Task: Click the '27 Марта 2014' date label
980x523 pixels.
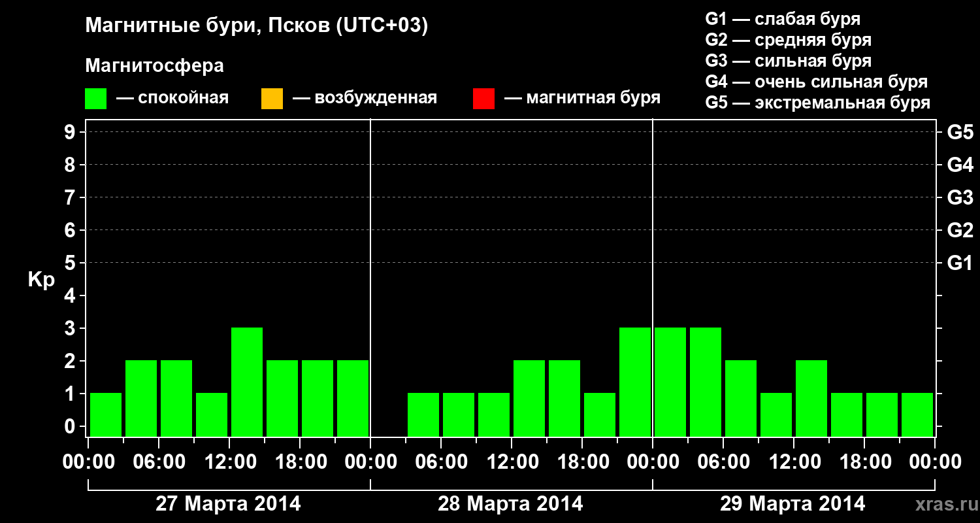Action: [x=228, y=503]
